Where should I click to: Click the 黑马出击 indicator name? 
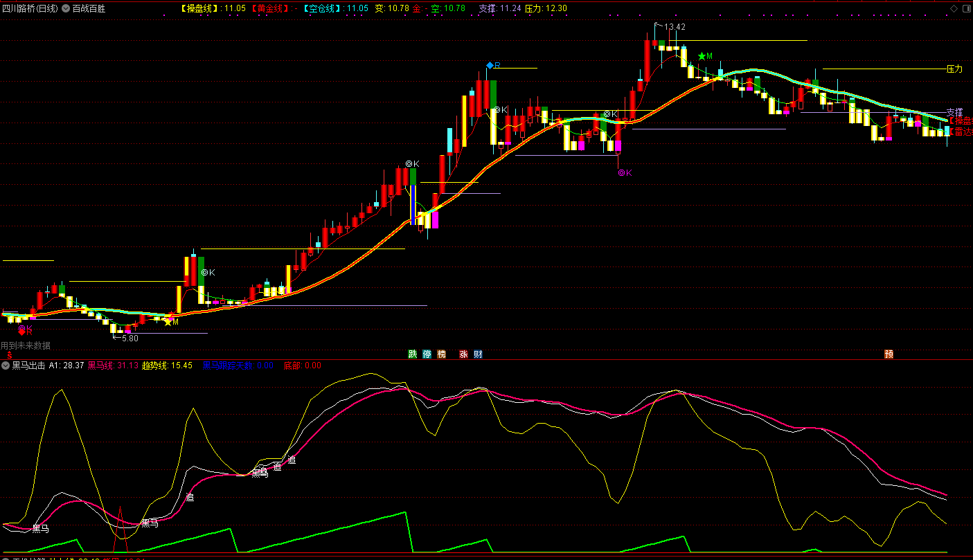pos(29,365)
